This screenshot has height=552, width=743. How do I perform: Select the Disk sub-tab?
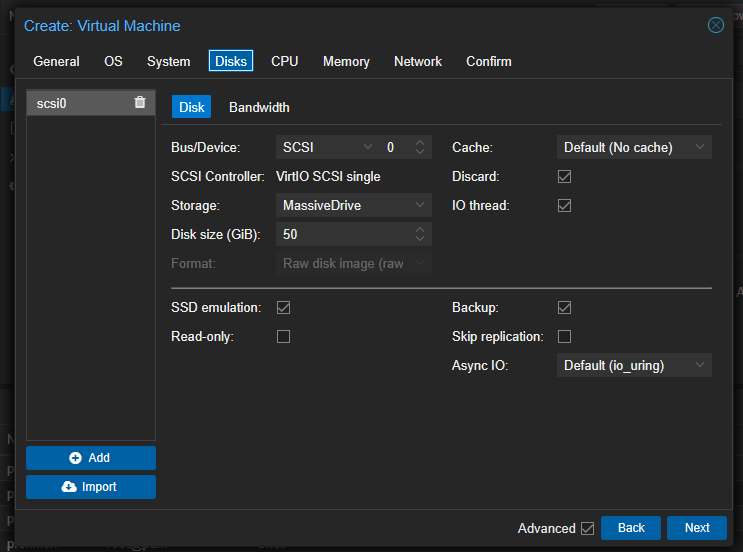coord(191,107)
